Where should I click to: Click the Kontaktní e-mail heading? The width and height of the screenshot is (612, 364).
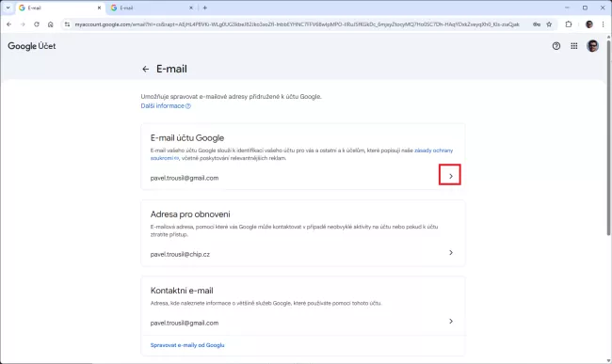182,291
